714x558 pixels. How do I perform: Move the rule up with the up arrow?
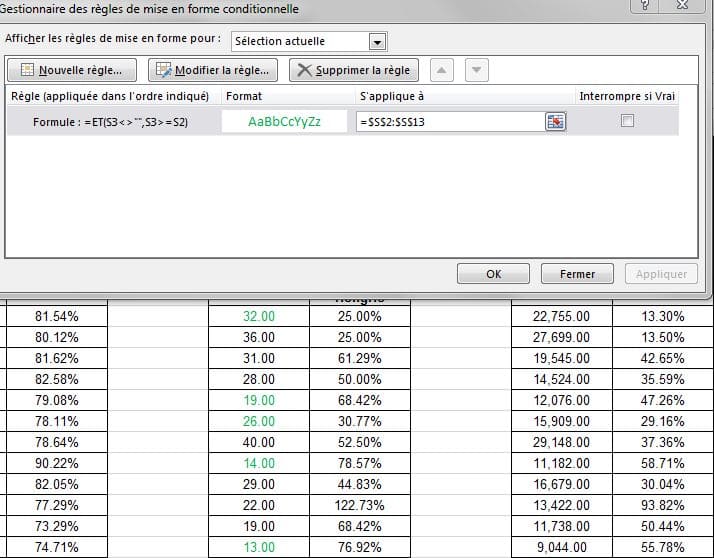click(444, 71)
